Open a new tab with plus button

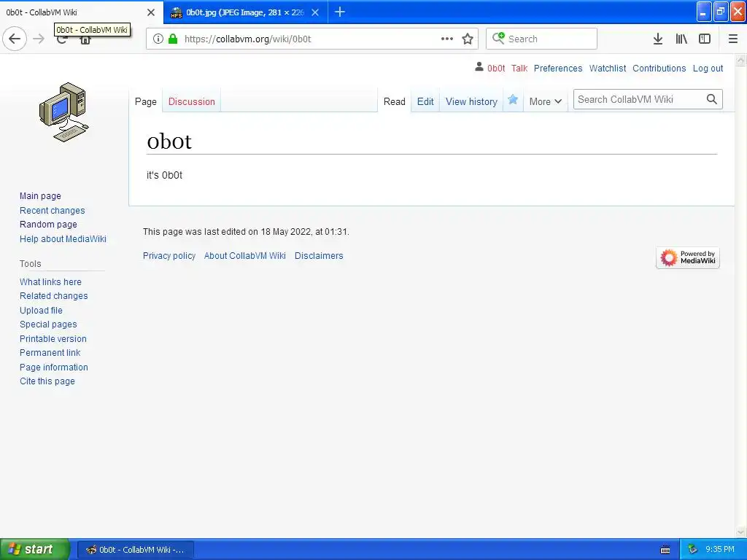[340, 12]
